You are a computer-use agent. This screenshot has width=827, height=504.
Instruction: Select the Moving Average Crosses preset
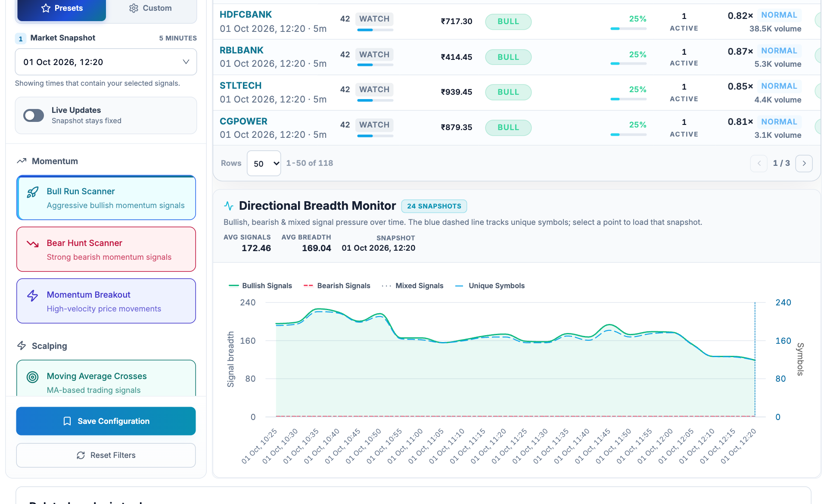(106, 378)
